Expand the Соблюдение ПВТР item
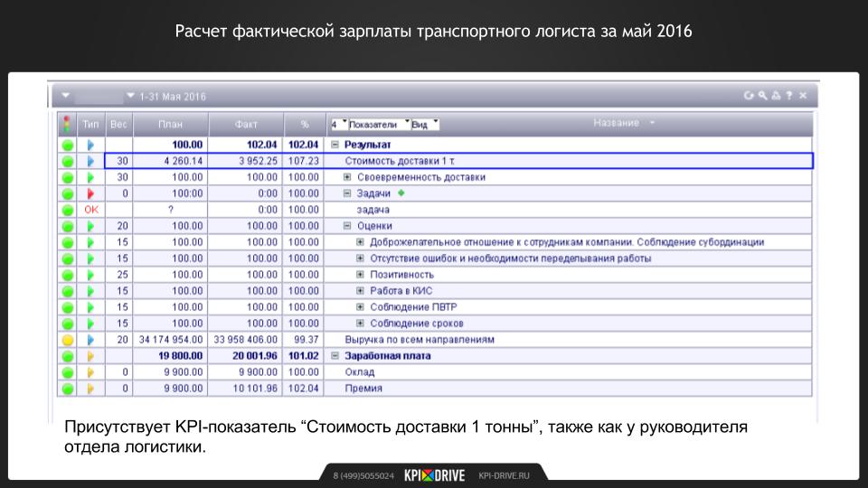The height and width of the screenshot is (488, 868). click(360, 306)
